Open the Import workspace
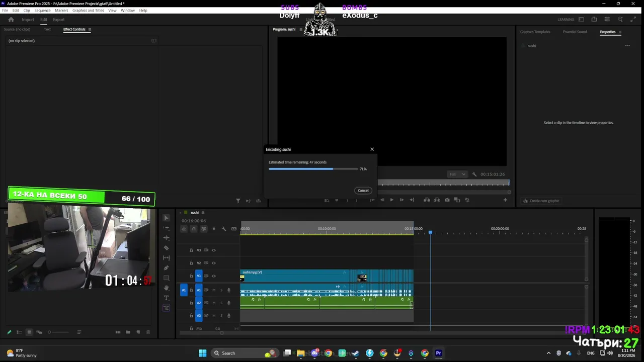The image size is (644, 362). [x=28, y=20]
